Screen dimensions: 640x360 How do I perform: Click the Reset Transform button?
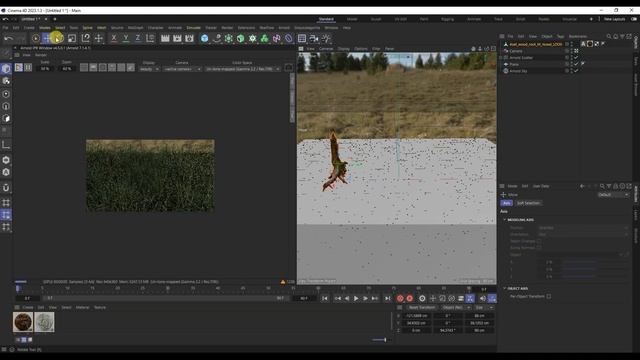pos(422,307)
